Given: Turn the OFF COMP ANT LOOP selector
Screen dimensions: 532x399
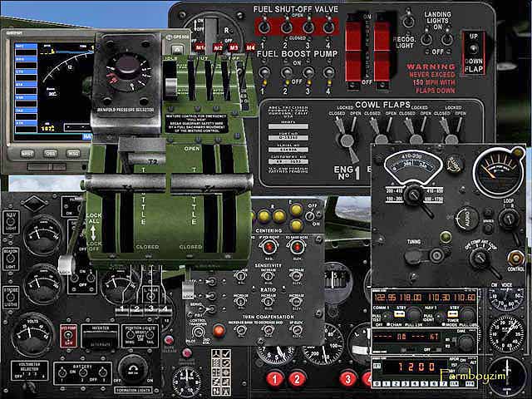Looking at the screenshot, I should [479, 259].
